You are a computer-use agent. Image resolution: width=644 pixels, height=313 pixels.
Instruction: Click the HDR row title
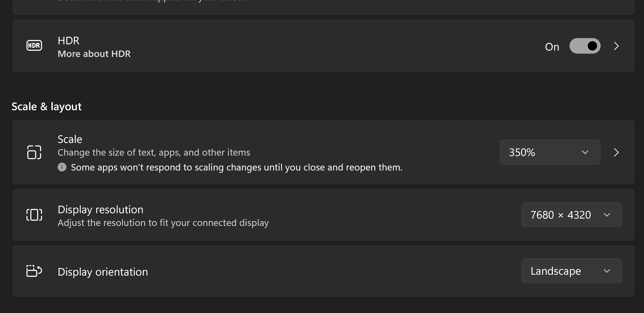68,41
